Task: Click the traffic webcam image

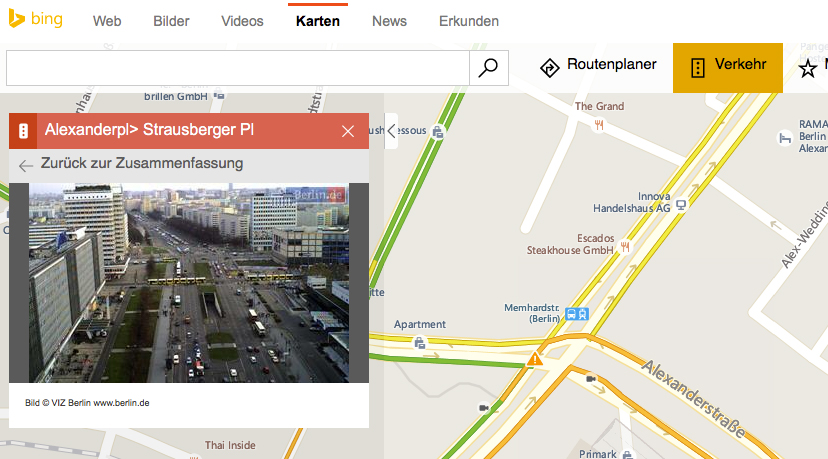Action: tap(189, 283)
